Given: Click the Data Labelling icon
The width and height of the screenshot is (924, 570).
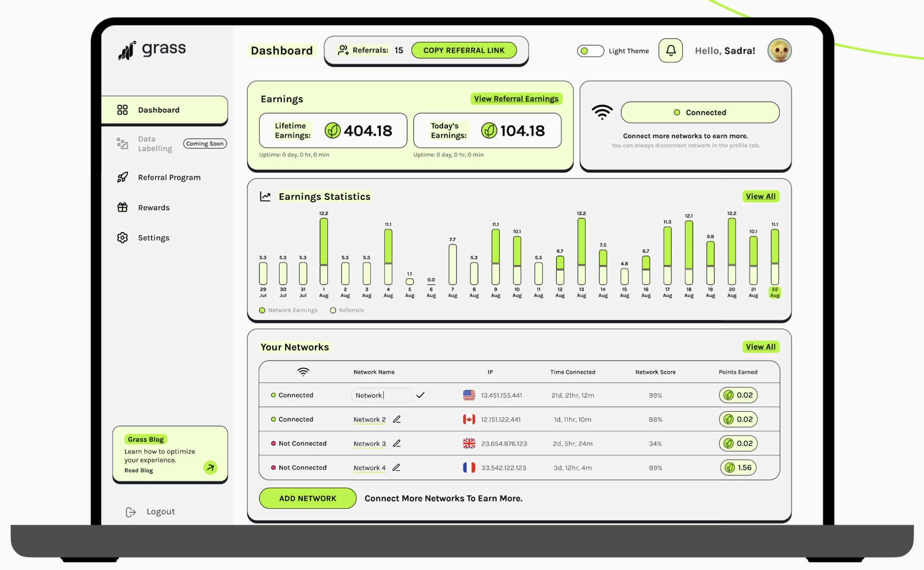Looking at the screenshot, I should tap(123, 144).
